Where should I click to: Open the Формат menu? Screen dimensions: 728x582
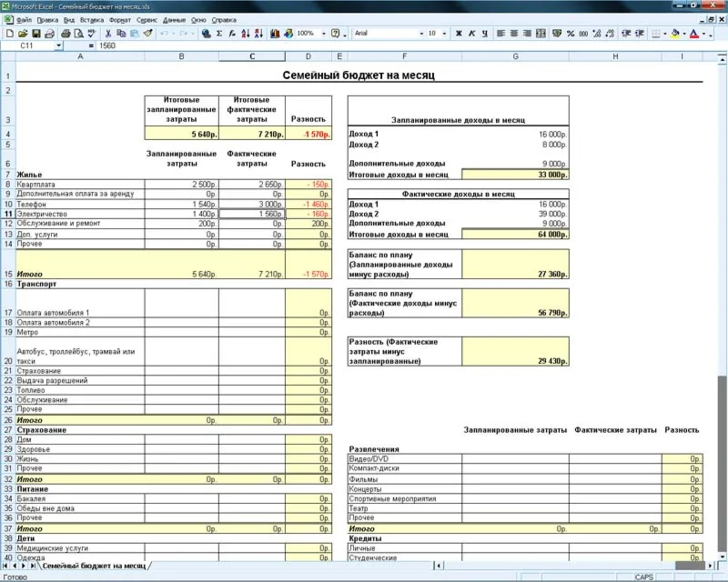pos(118,19)
